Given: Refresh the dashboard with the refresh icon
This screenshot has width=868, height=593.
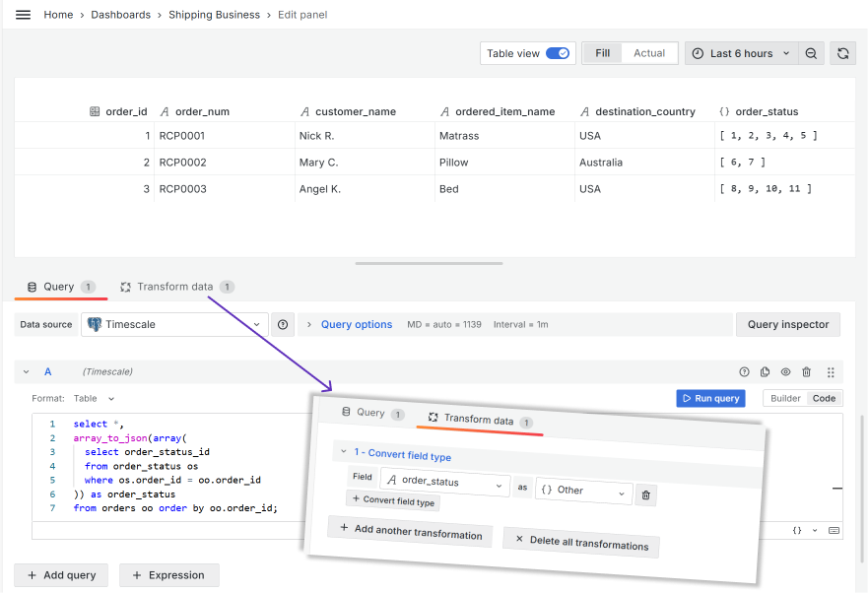Looking at the screenshot, I should (x=843, y=52).
